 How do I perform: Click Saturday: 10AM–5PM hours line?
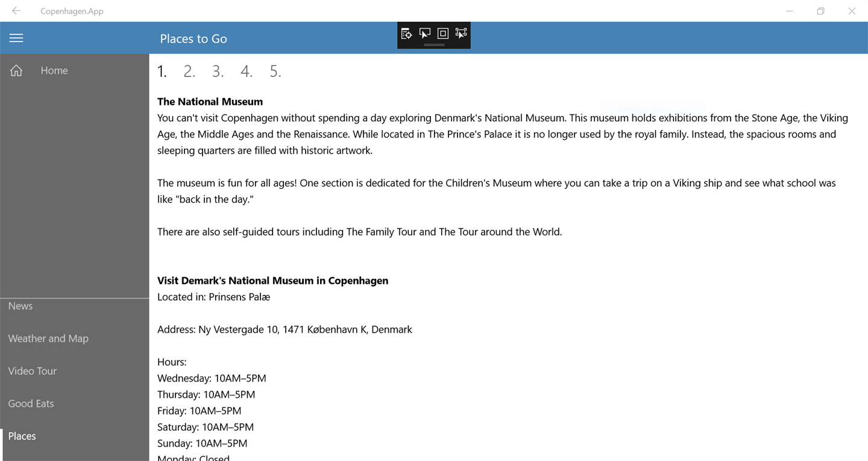click(206, 427)
